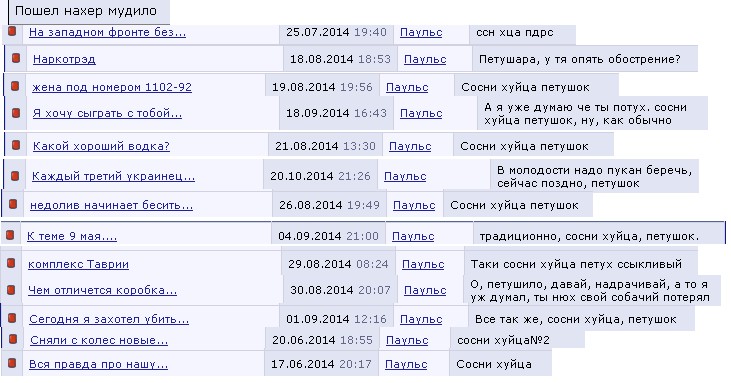Click red icon next to Какой хороший водка
Image resolution: width=731 pixels, height=383 pixels.
[x=16, y=145]
